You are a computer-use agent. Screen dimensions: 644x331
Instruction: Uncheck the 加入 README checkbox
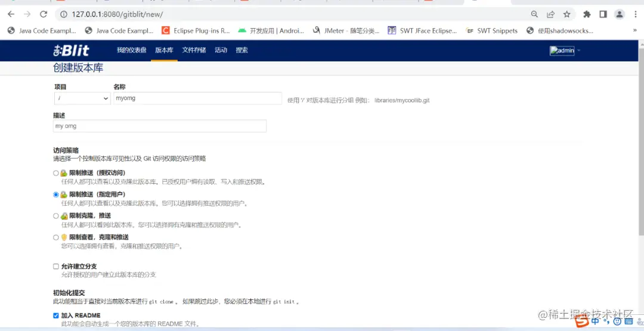pyautogui.click(x=56, y=315)
